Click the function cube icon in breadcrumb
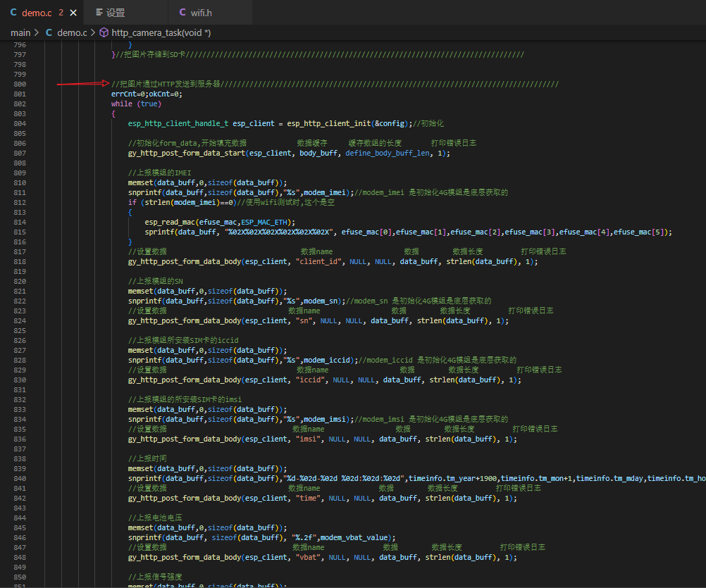The image size is (706, 588). [104, 32]
